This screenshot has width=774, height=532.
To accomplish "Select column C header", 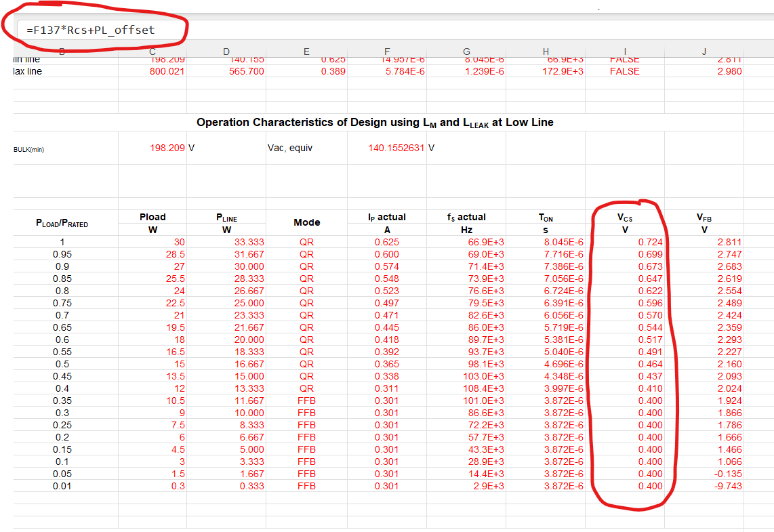I will click(152, 52).
